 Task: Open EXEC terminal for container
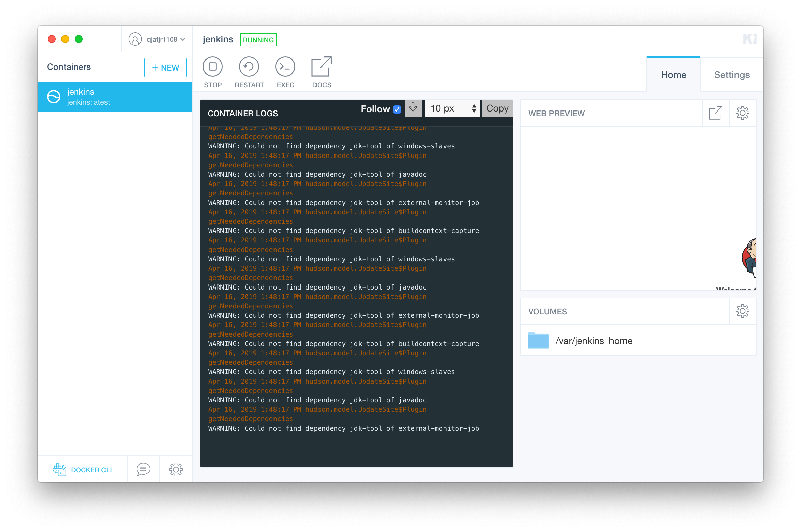pos(285,66)
